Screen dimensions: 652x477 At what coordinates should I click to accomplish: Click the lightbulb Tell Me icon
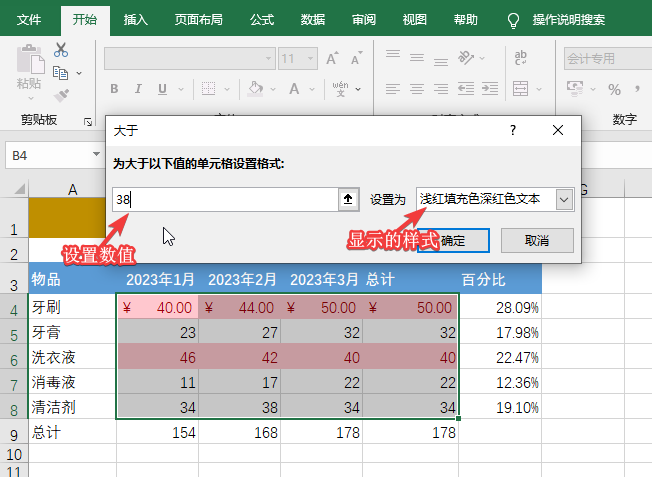click(514, 20)
